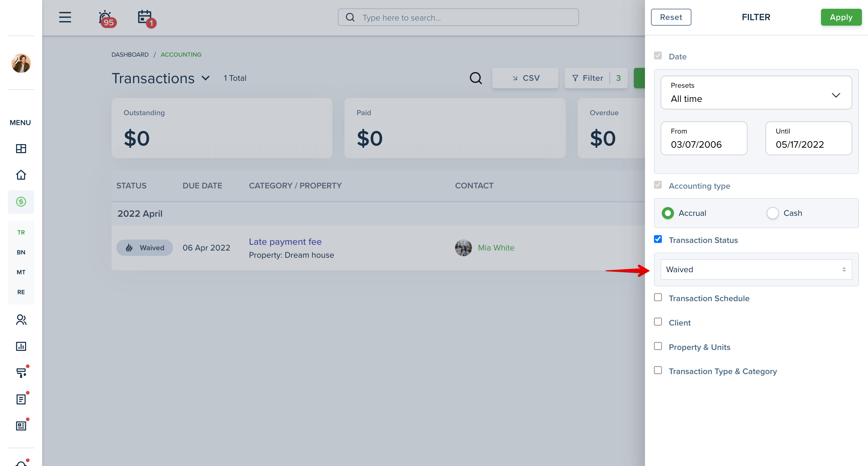The image size is (868, 466).
Task: Open the hamburger menu icon
Action: (x=65, y=17)
